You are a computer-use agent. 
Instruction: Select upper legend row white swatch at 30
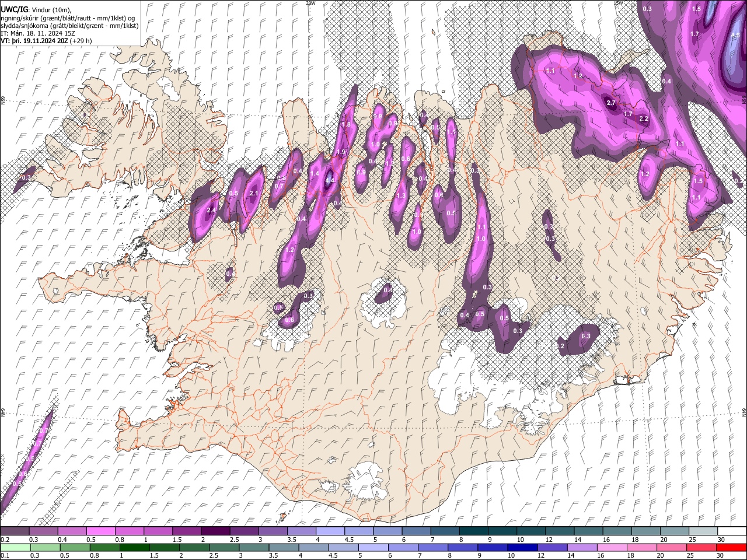[732, 531]
